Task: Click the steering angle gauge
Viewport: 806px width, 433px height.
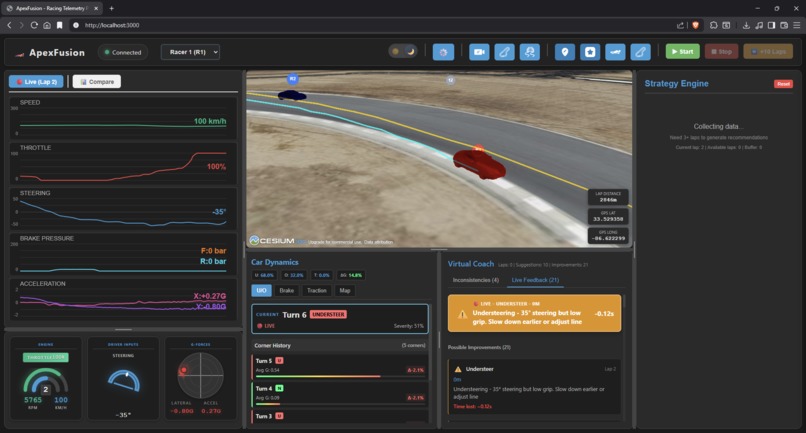Action: [x=123, y=381]
